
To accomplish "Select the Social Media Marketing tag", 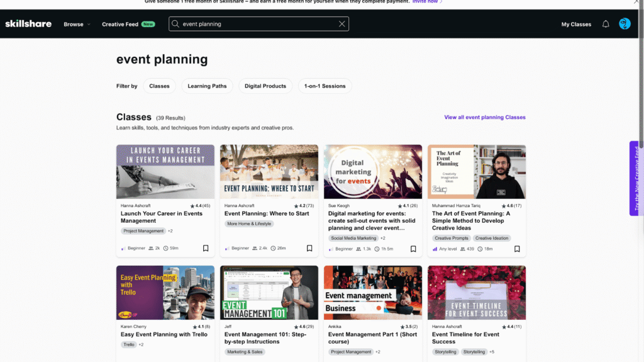I will pos(353,238).
